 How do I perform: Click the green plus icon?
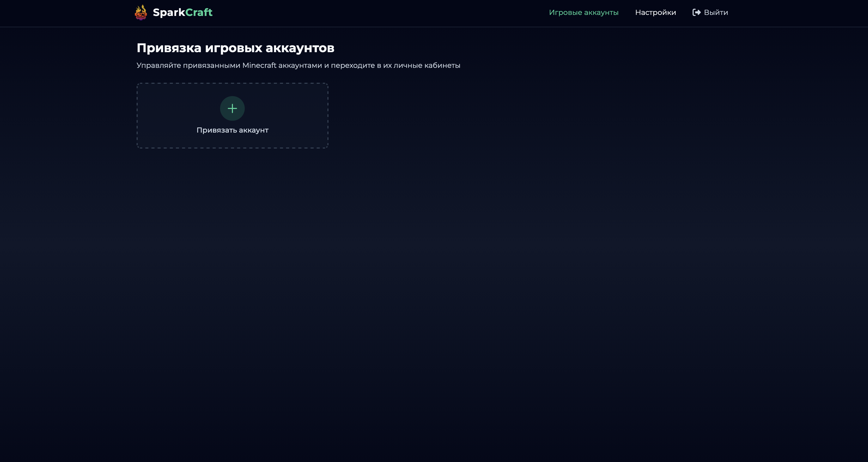[232, 109]
